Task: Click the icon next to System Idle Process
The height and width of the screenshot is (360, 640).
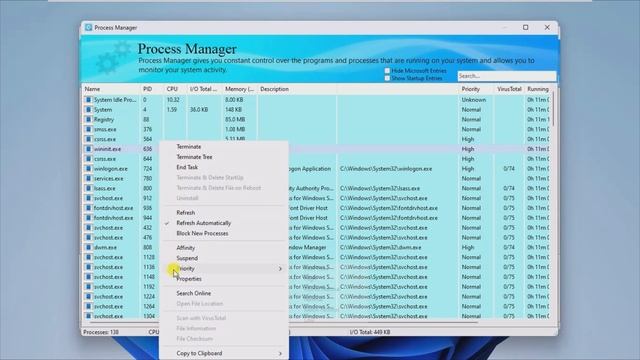Action: pyautogui.click(x=88, y=100)
